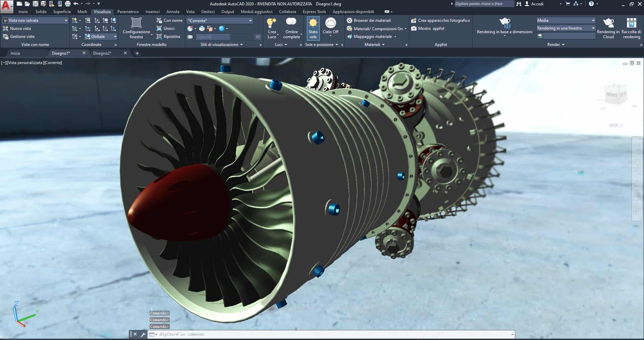This screenshot has width=644, height=340.
Task: Launch Rendering in Cloud teapot icon
Action: point(608,23)
